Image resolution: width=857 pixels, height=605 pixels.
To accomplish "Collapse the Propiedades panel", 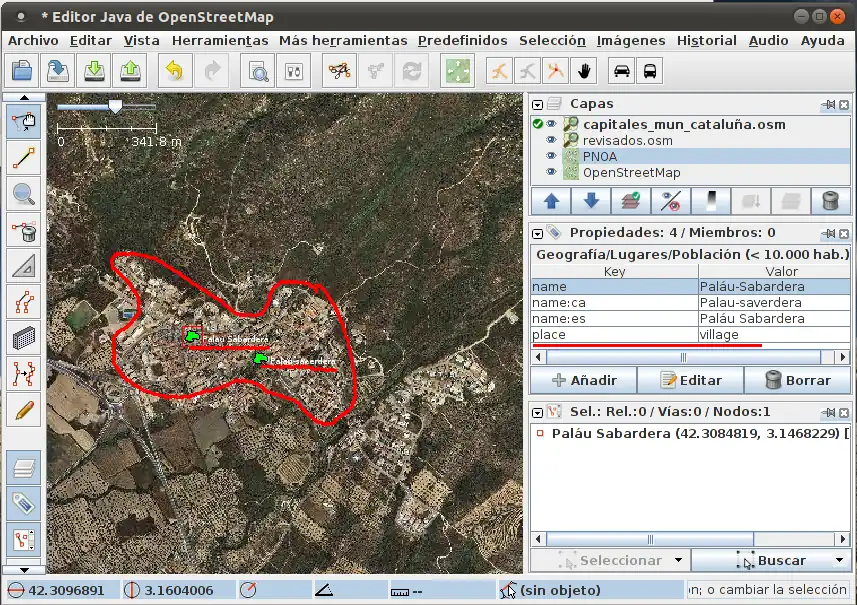I will (538, 233).
